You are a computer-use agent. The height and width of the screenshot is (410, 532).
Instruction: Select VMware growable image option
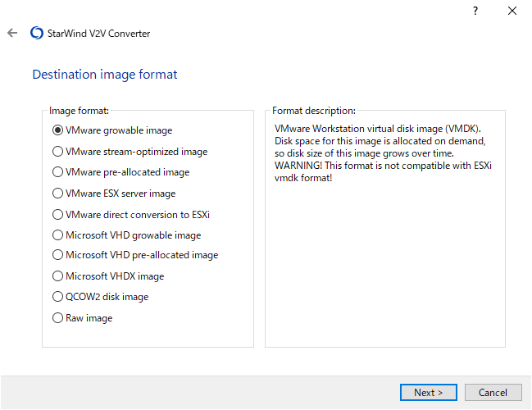57,130
